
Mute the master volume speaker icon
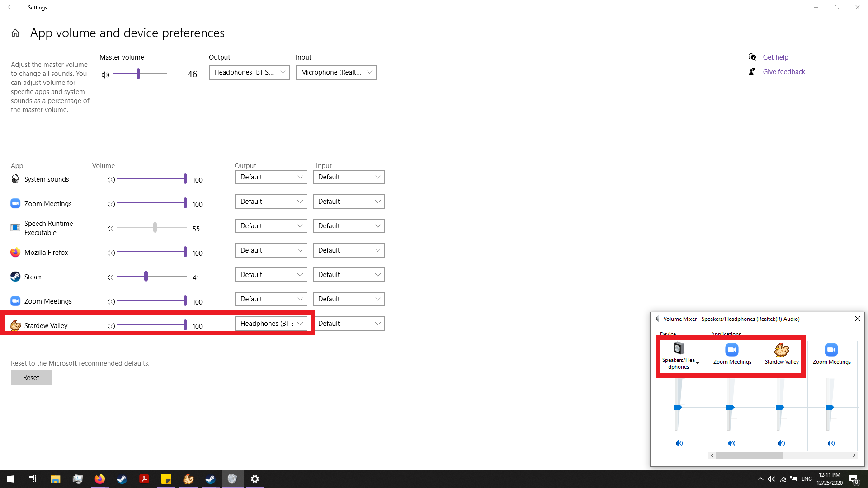tap(105, 75)
